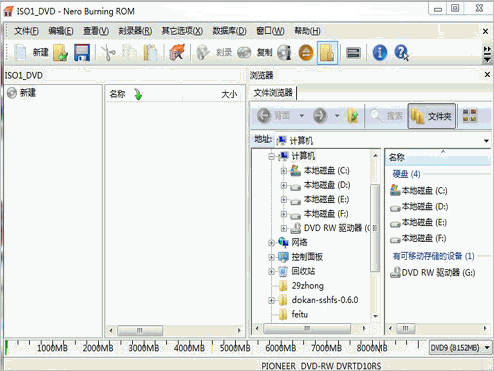This screenshot has height=371, width=494.
Task: Click the Search (搜索) button in browser
Action: pos(386,116)
